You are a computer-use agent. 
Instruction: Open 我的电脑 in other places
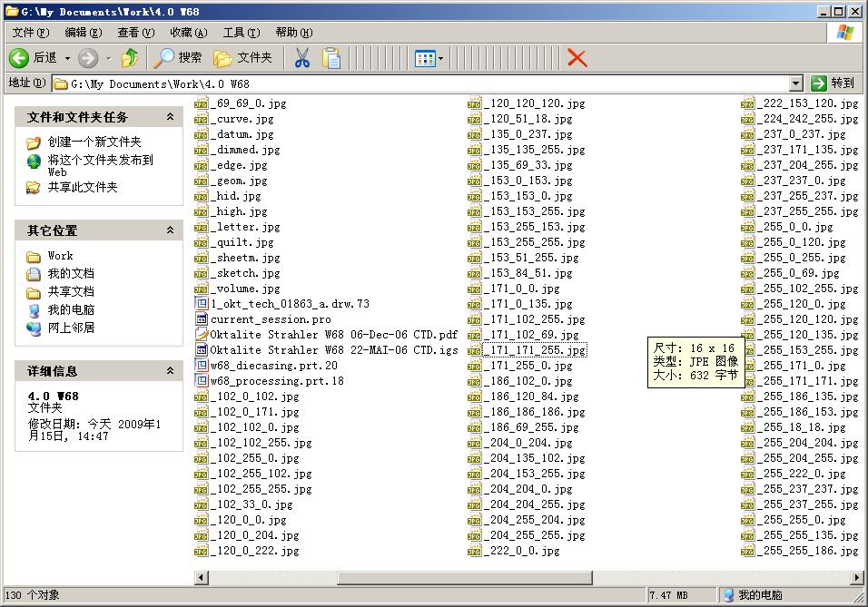pyautogui.click(x=71, y=310)
